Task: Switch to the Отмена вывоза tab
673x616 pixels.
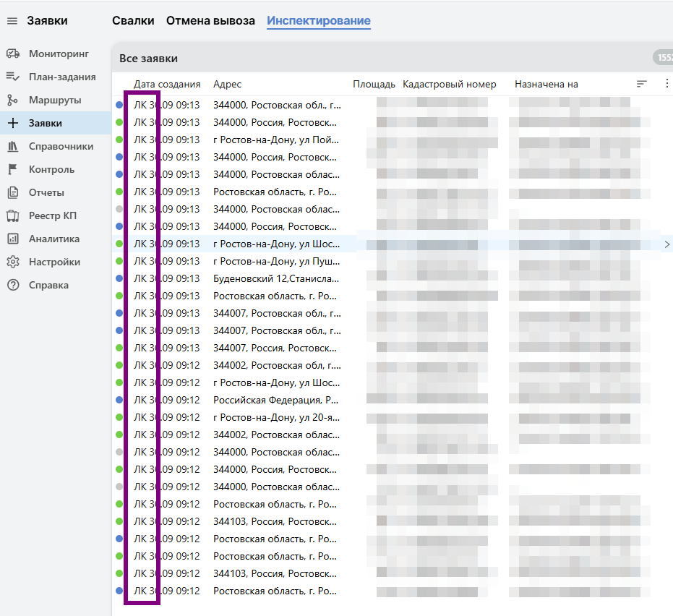Action: click(210, 21)
